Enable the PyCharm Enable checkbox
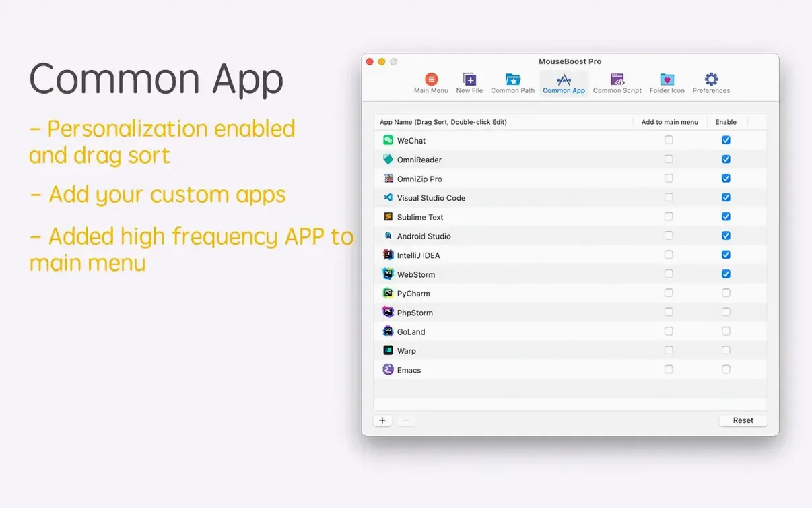 coord(726,293)
